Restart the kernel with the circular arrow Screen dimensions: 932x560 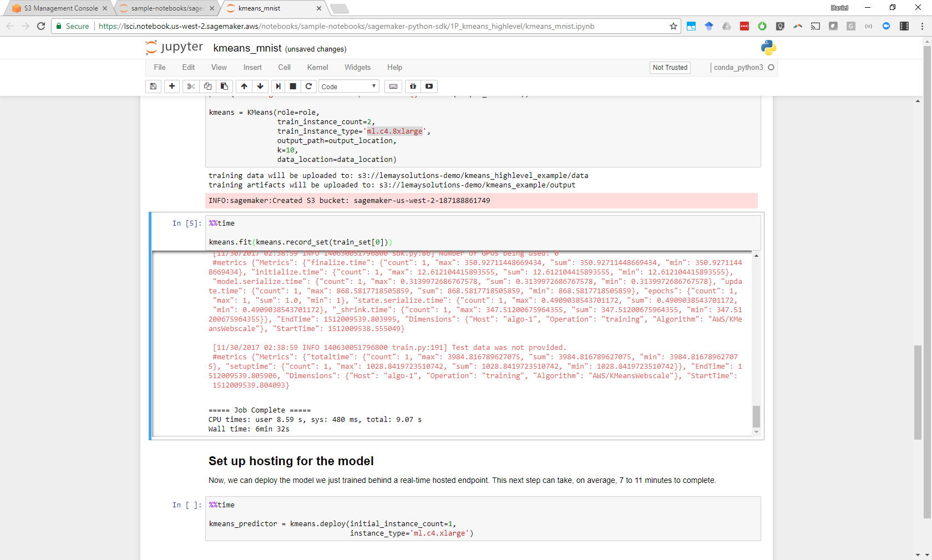click(308, 86)
